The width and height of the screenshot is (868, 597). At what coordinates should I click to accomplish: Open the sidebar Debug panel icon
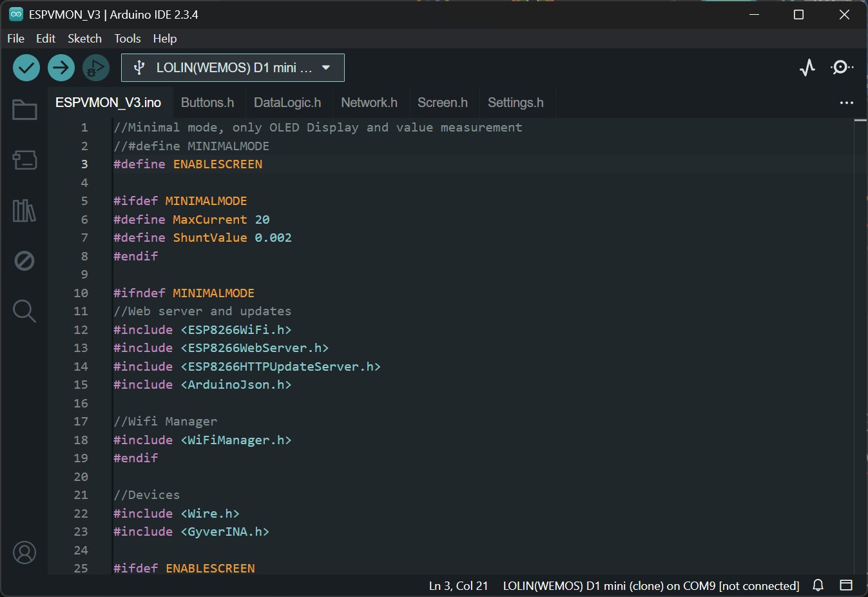[x=24, y=261]
